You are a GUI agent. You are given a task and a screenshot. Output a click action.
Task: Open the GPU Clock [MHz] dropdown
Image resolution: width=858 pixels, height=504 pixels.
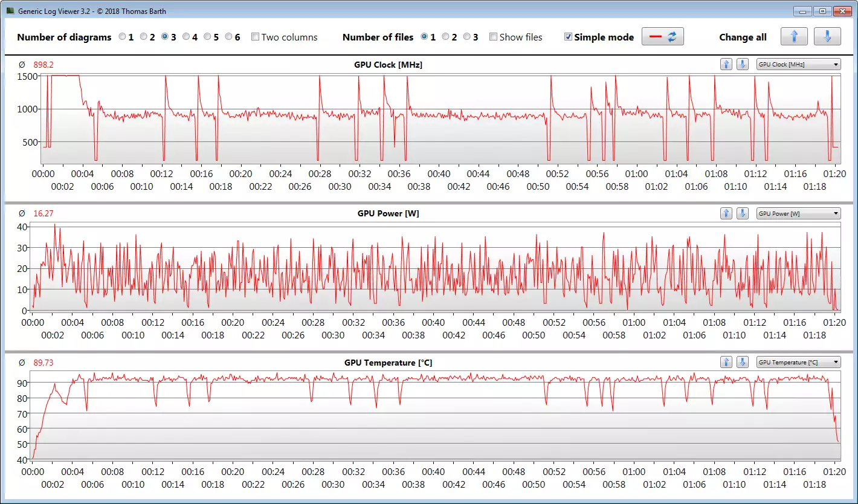point(798,65)
